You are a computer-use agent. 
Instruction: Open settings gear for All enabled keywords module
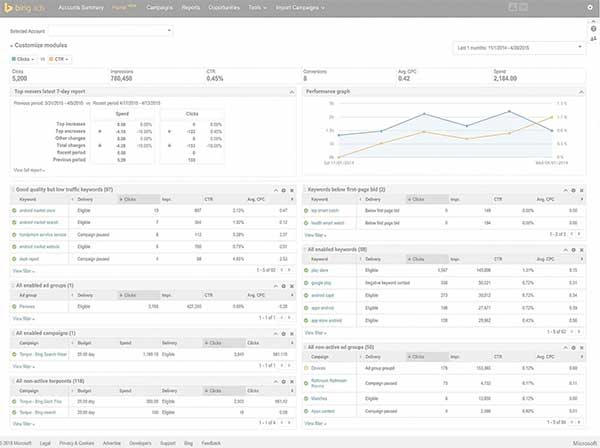(x=574, y=248)
